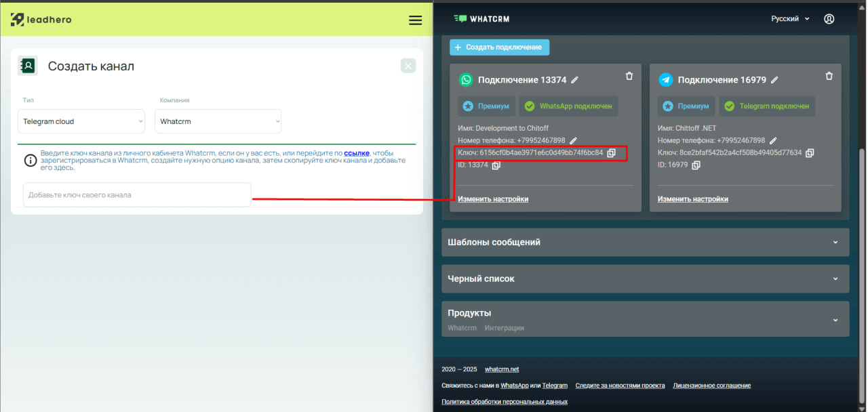Edit the name of Подключение 16979
The width and height of the screenshot is (868, 412).
coord(774,80)
